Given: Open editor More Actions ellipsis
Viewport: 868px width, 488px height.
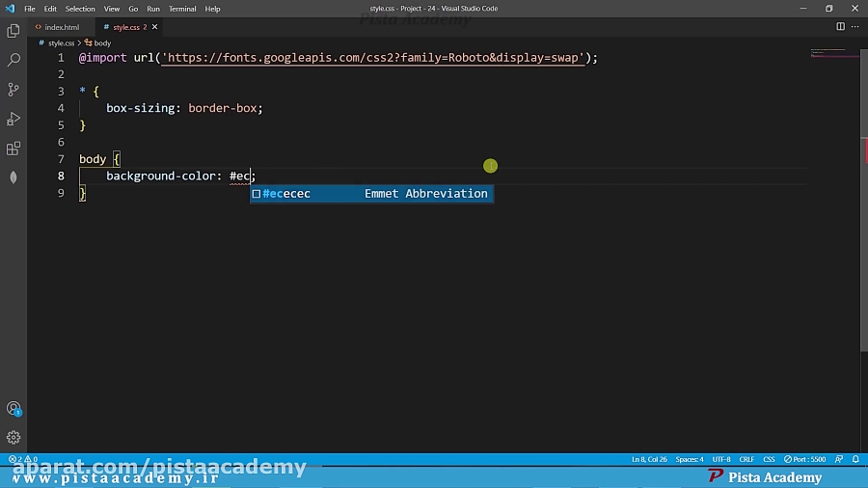Looking at the screenshot, I should pos(855,27).
